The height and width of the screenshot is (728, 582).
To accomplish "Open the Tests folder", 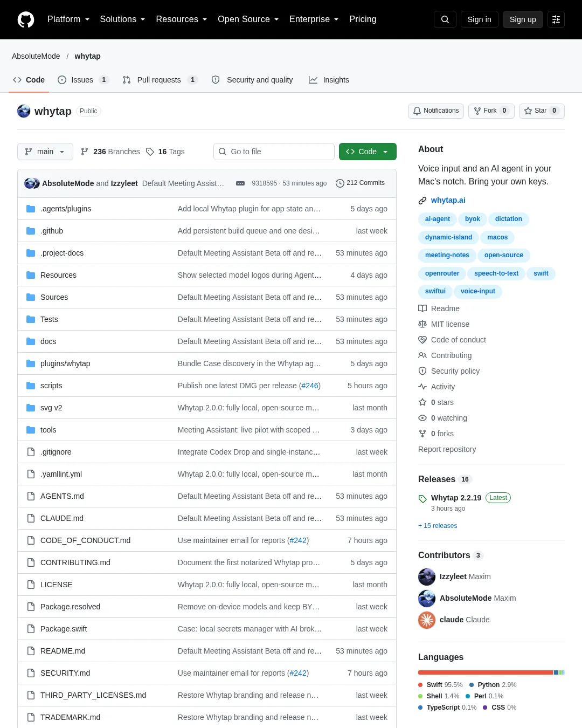I will [x=49, y=319].
